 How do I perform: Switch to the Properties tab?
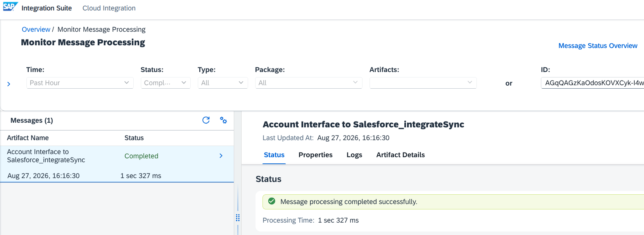pos(316,155)
